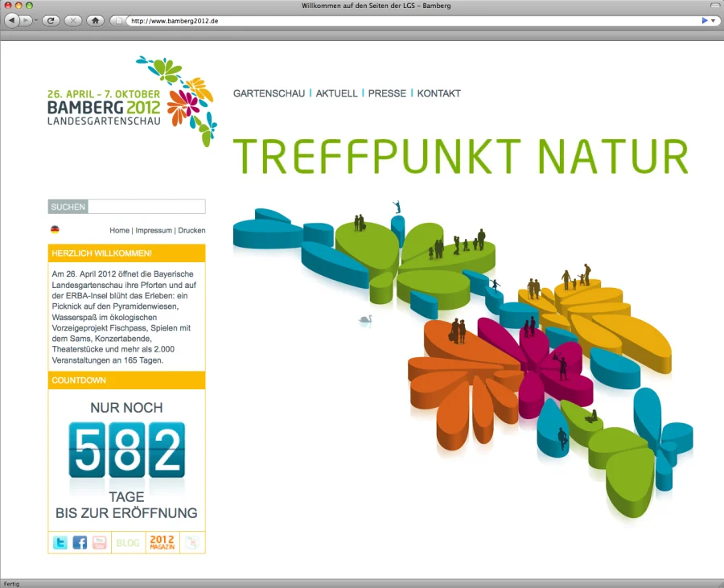Click the browser Back button

pos(12,20)
